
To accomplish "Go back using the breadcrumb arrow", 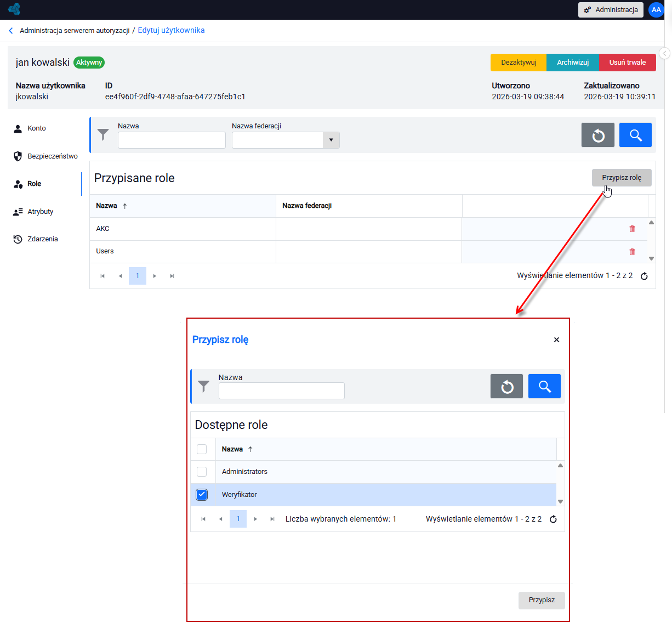I will coord(11,31).
